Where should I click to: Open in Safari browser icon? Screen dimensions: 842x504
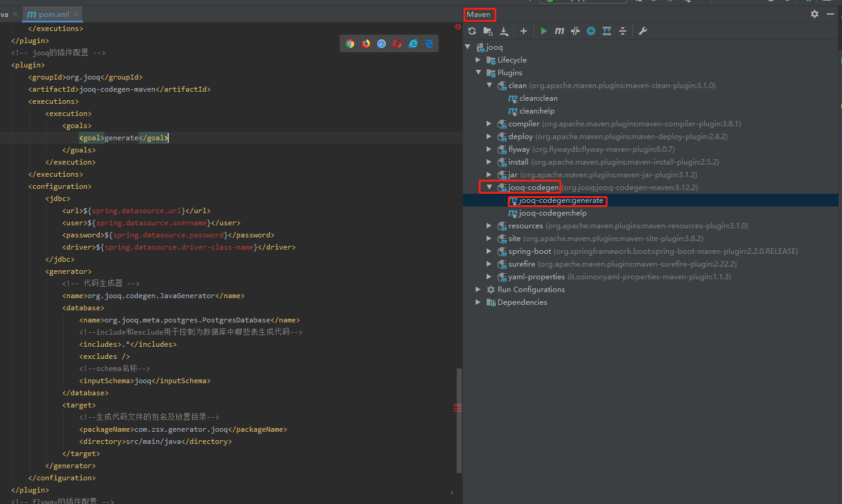click(x=382, y=44)
